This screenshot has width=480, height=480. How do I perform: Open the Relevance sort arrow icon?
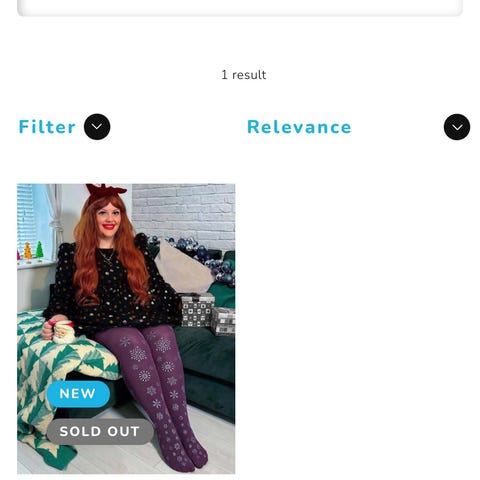457,127
